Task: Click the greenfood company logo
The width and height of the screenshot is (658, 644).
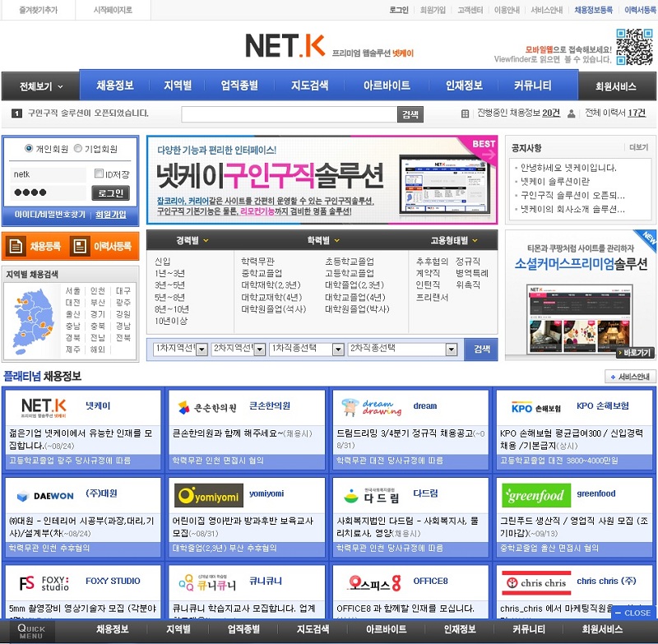Action: tap(535, 495)
